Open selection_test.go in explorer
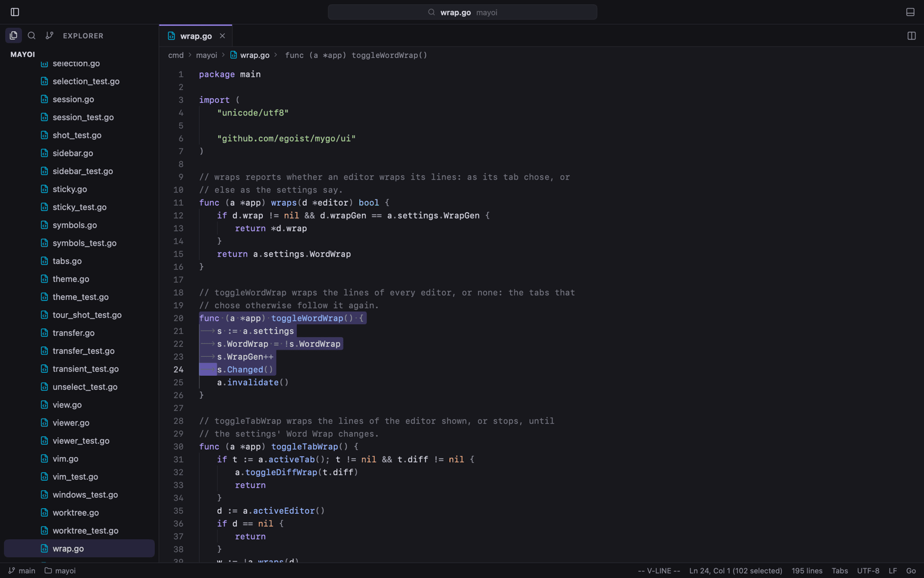The width and height of the screenshot is (924, 578). [79, 81]
